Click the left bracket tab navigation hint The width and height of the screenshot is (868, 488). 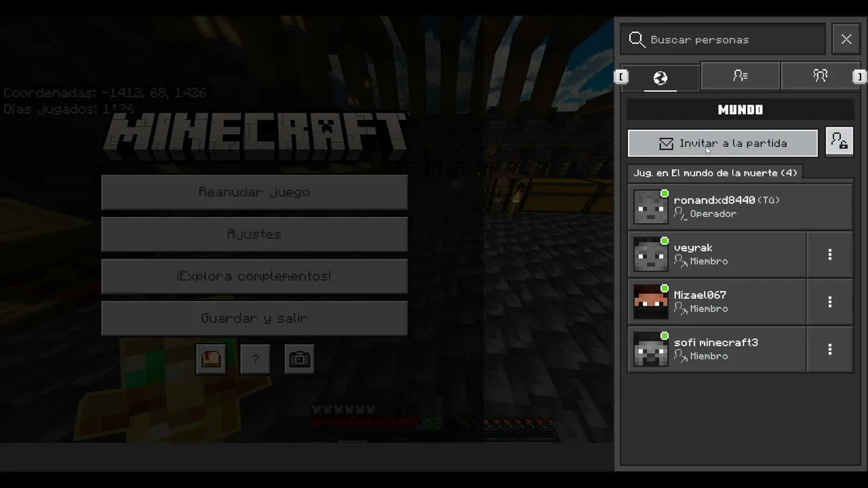point(621,77)
